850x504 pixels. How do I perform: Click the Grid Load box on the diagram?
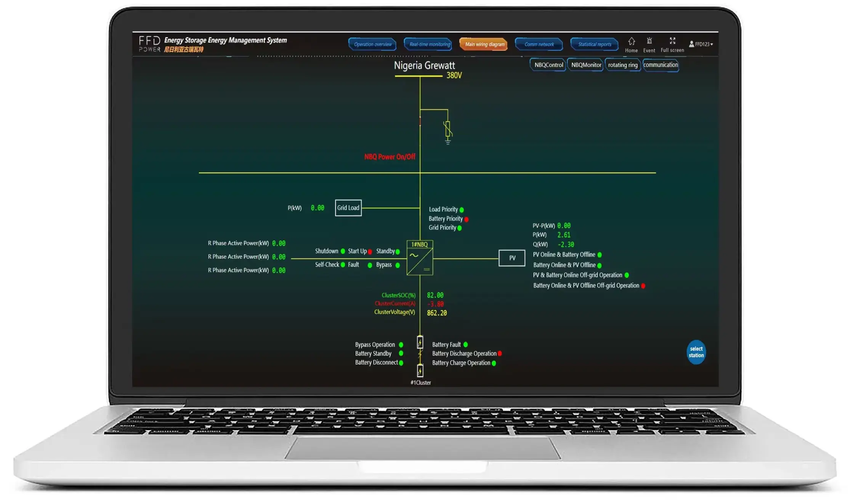coord(348,208)
